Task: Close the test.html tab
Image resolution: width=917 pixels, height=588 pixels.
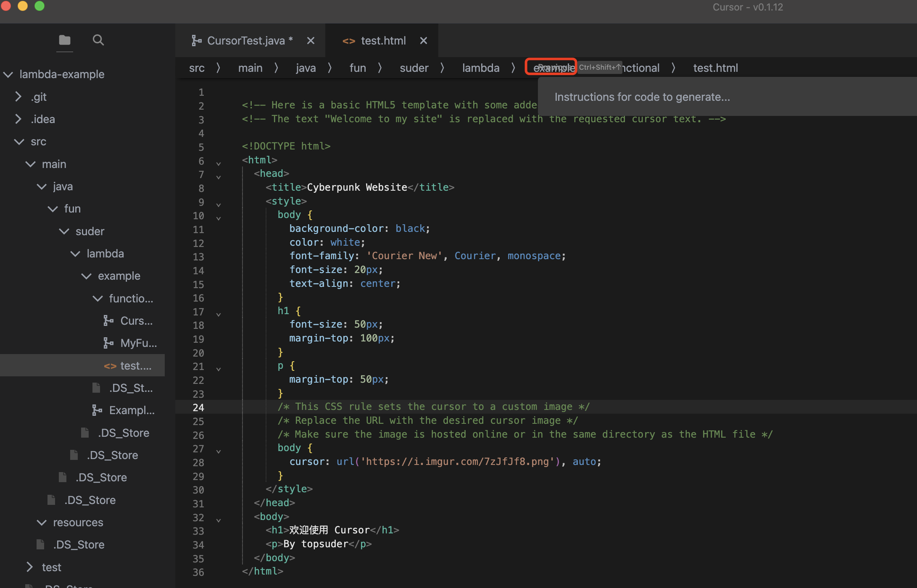Action: (x=423, y=40)
